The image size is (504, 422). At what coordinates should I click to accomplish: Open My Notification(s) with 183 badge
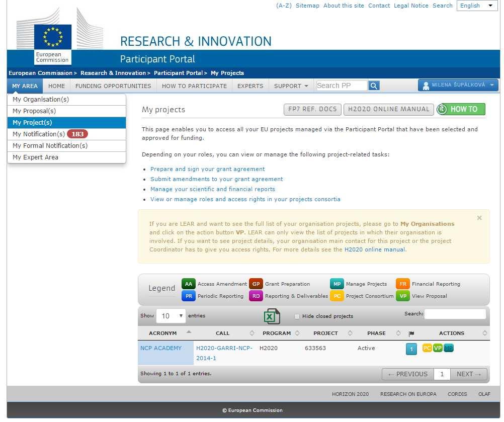(x=66, y=134)
